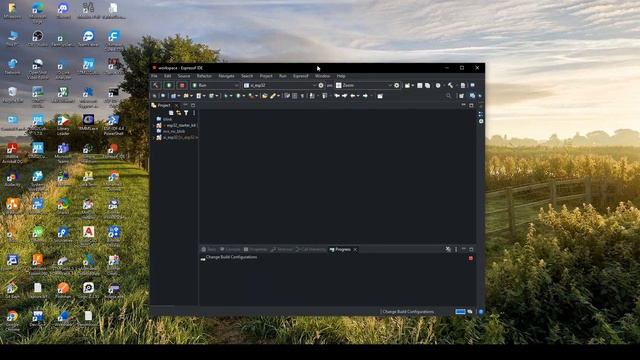Image resolution: width=640 pixels, height=360 pixels.
Task: Maximize the bottom Progress panel
Action: coord(471,249)
